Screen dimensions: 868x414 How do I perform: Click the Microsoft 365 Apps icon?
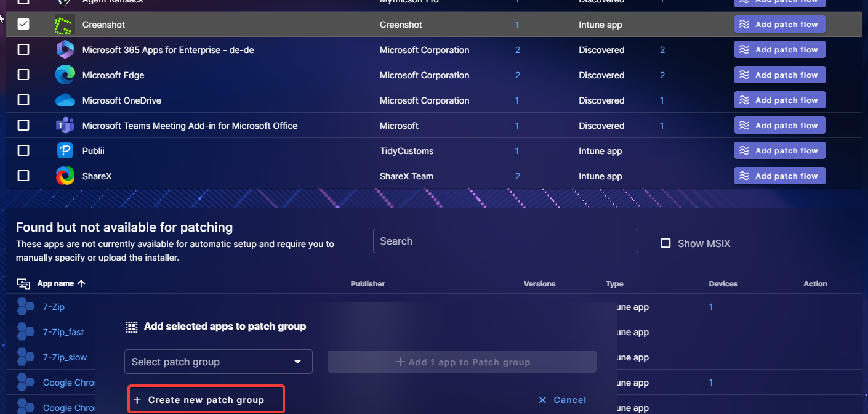click(65, 50)
